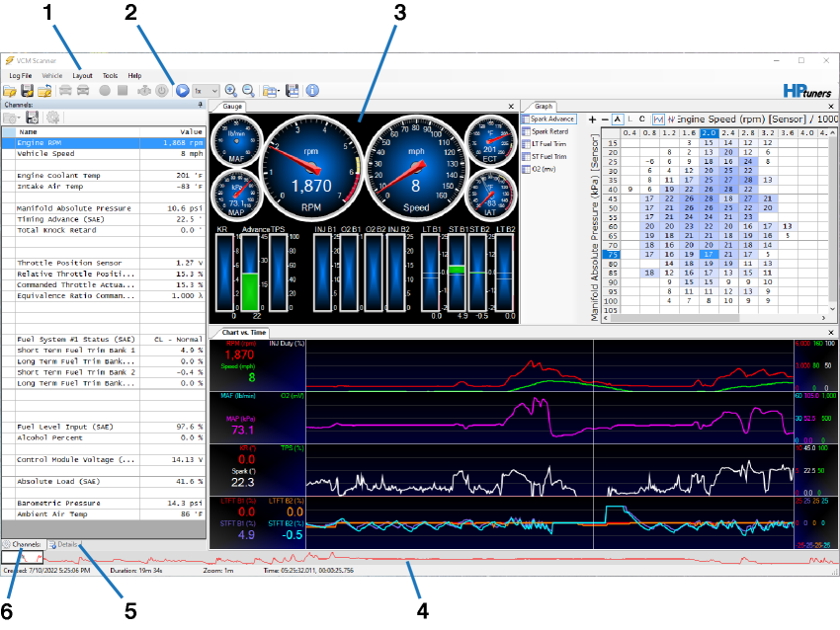Toggle the line graph view icon in Graph toolbar

click(x=658, y=119)
